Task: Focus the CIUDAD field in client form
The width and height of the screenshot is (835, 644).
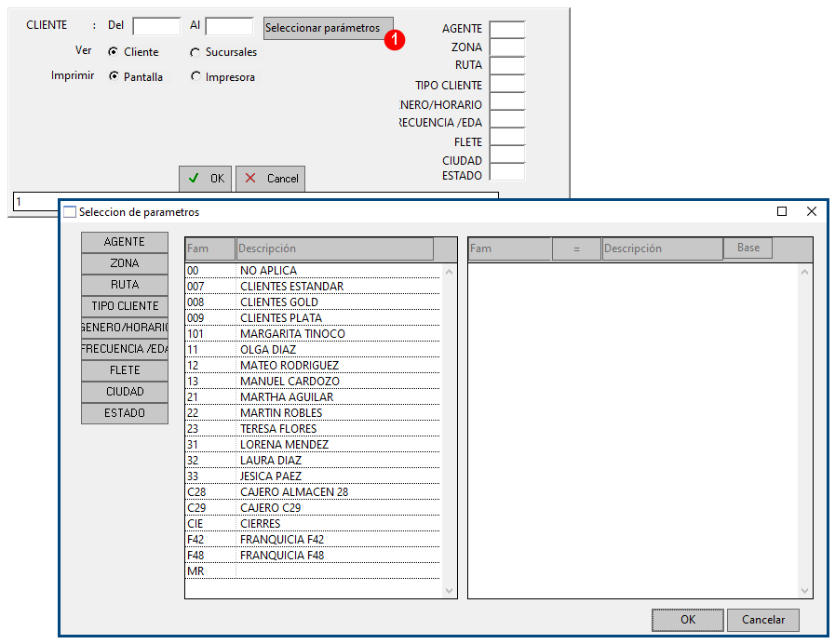Action: pos(507,154)
